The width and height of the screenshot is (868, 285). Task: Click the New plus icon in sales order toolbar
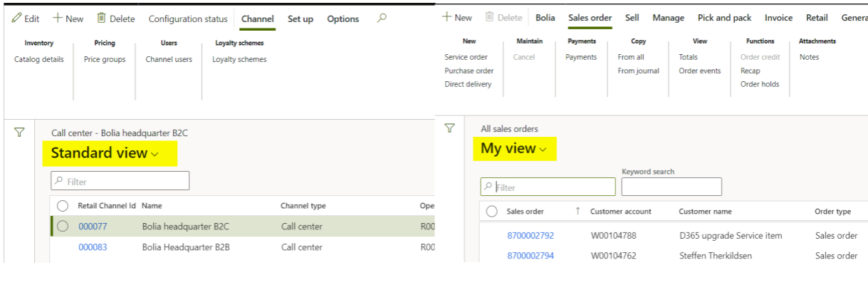coord(446,17)
